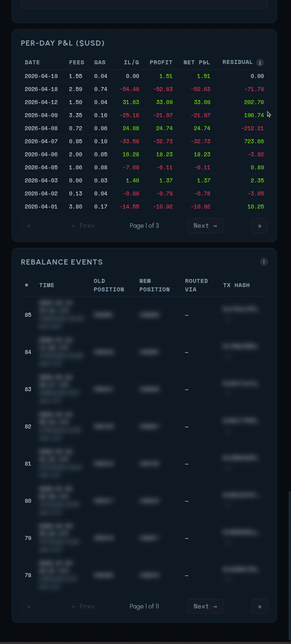
Task: Click Next in the Per-Day P&L table
Action: [x=205, y=225]
